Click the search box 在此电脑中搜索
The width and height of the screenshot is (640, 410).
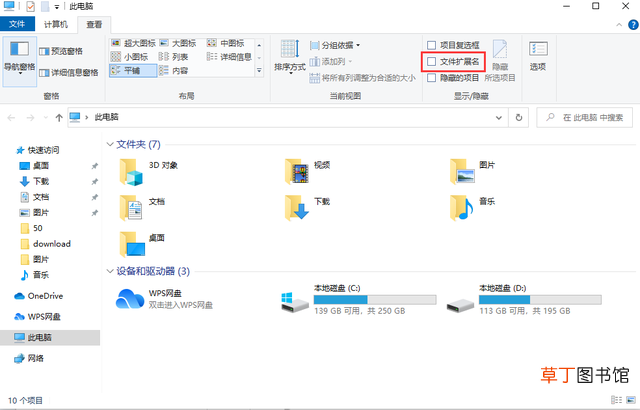click(584, 117)
